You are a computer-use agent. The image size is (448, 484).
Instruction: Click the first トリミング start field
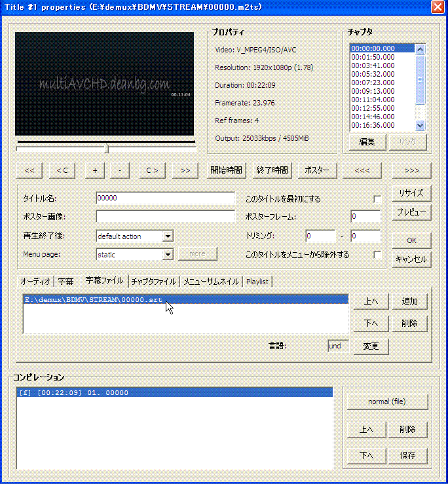point(320,236)
